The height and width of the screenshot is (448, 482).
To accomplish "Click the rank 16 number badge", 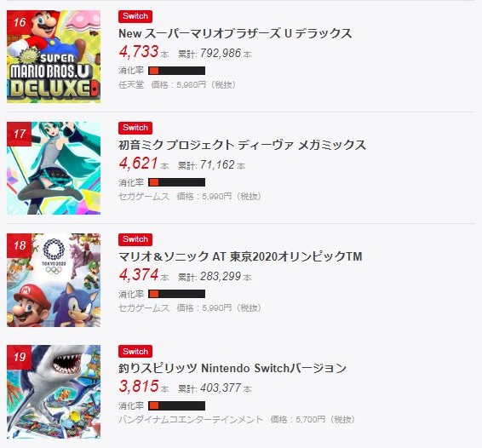I will (x=19, y=22).
